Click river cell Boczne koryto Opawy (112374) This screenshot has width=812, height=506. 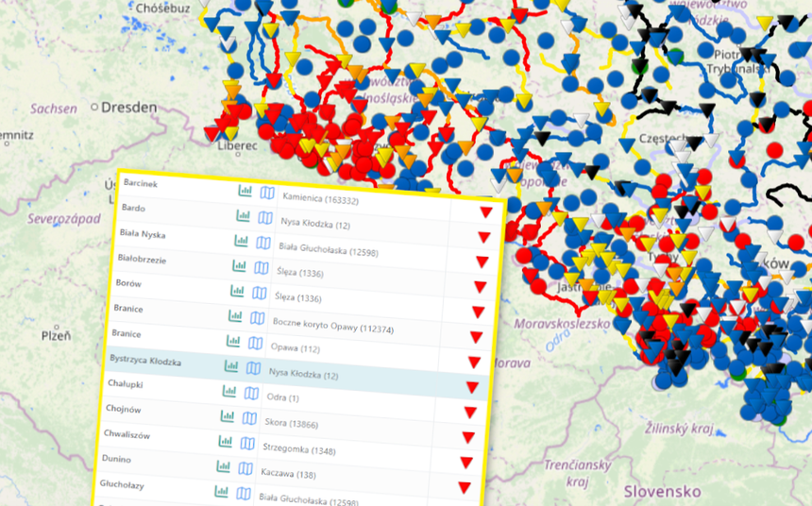[x=333, y=327]
